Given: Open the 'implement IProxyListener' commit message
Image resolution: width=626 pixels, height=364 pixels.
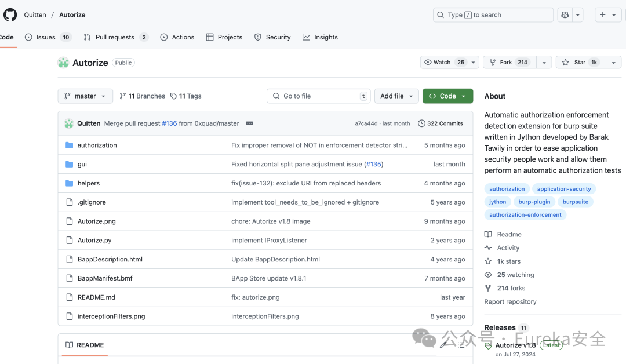Looking at the screenshot, I should click(269, 241).
